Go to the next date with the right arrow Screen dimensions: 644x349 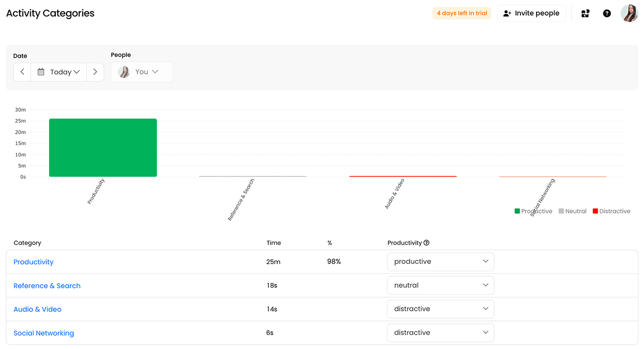coord(95,72)
